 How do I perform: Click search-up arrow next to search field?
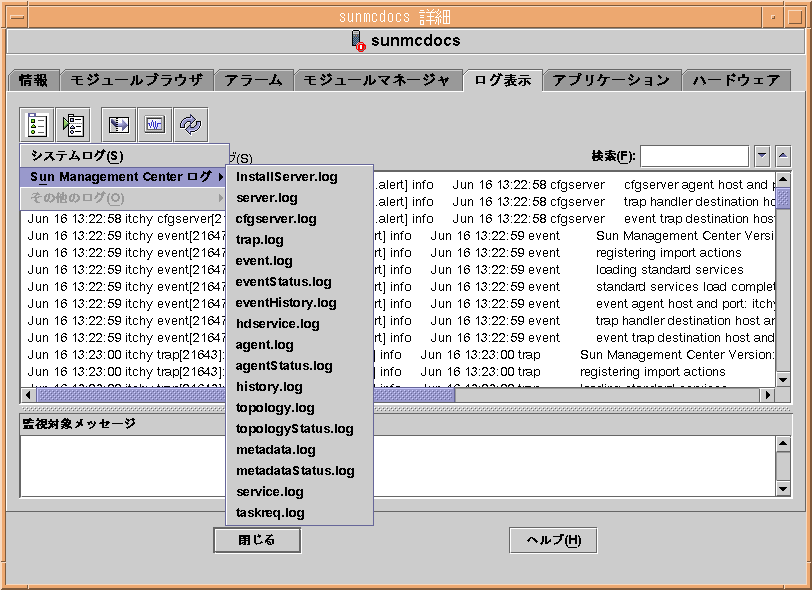[783, 156]
